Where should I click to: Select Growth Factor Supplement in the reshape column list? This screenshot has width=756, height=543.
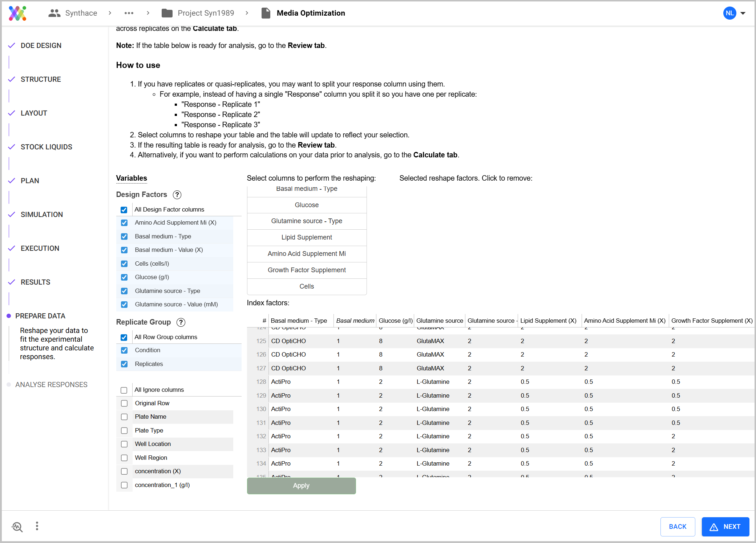(x=306, y=270)
